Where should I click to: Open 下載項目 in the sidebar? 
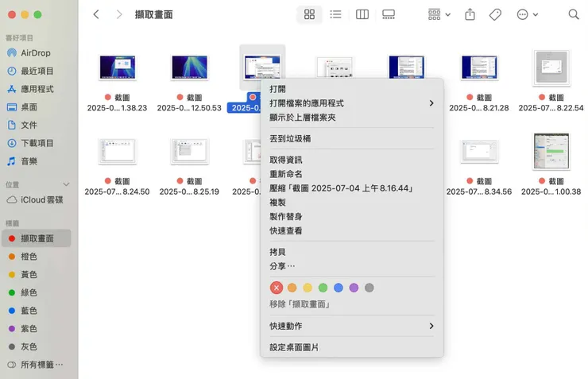36,143
